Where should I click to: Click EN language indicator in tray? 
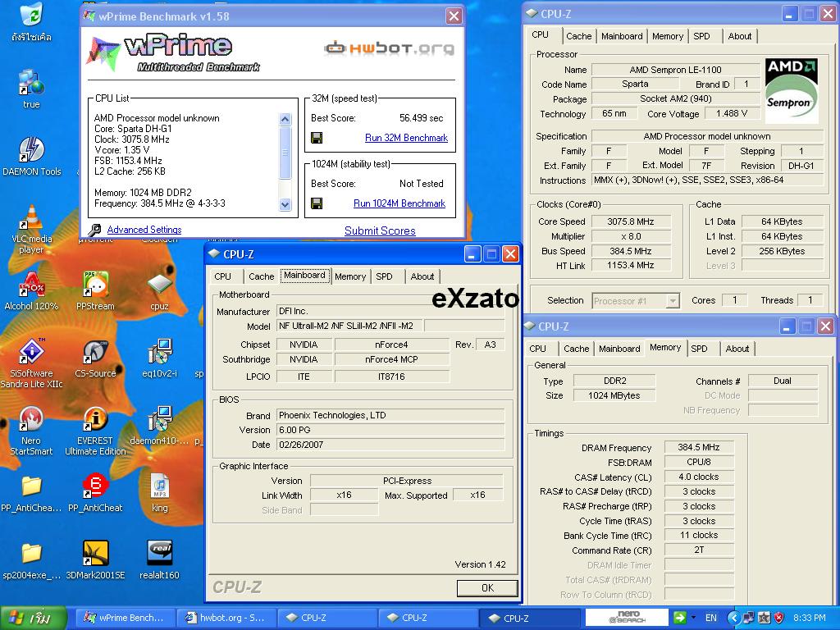click(x=711, y=618)
